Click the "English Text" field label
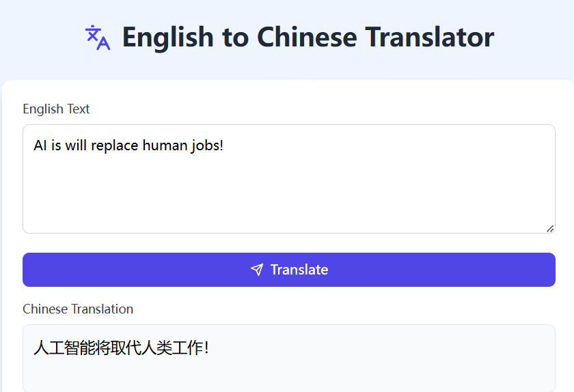Screen dimensions: 574x392 [x=56, y=109]
